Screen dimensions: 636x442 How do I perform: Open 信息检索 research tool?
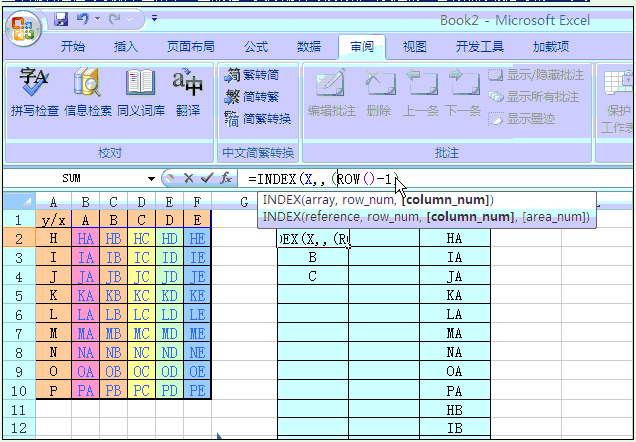point(88,92)
